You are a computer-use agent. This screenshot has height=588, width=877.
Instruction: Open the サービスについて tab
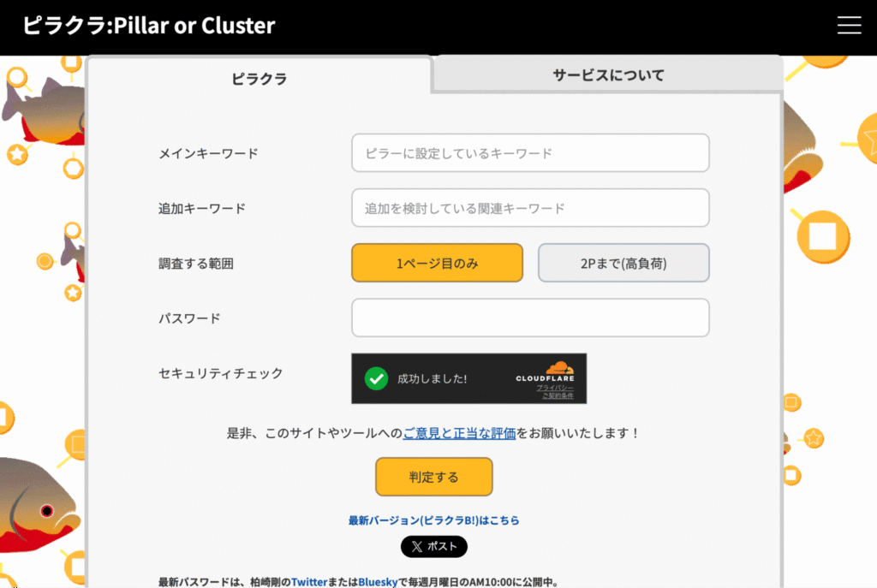pos(608,75)
